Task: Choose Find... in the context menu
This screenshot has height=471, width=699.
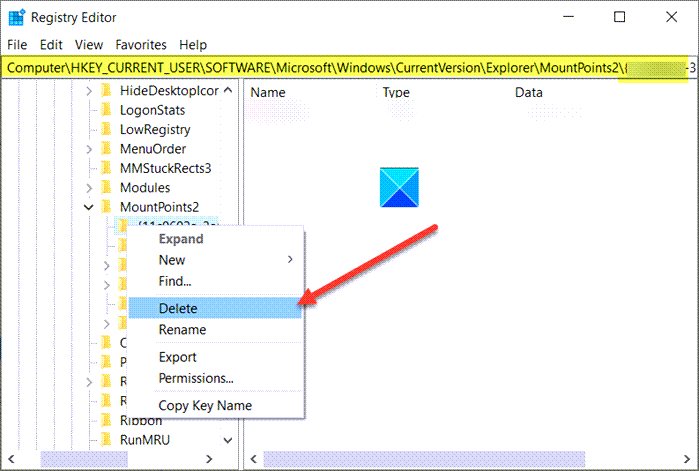Action: click(x=215, y=281)
